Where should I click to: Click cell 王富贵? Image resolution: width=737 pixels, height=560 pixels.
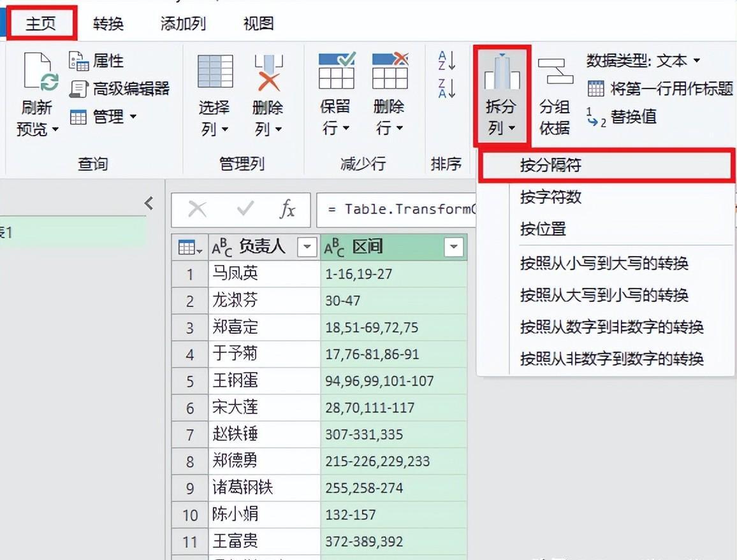coord(264,542)
